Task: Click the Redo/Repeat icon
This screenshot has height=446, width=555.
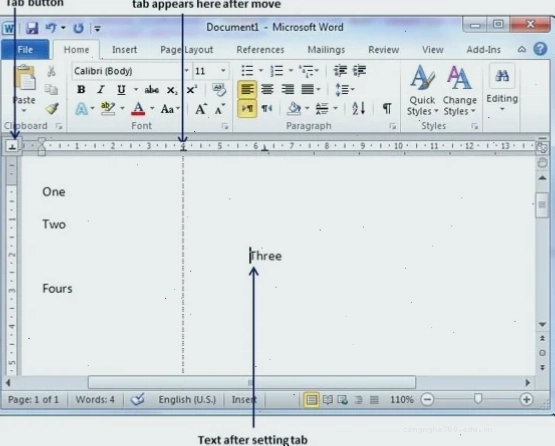Action: pyautogui.click(x=78, y=28)
